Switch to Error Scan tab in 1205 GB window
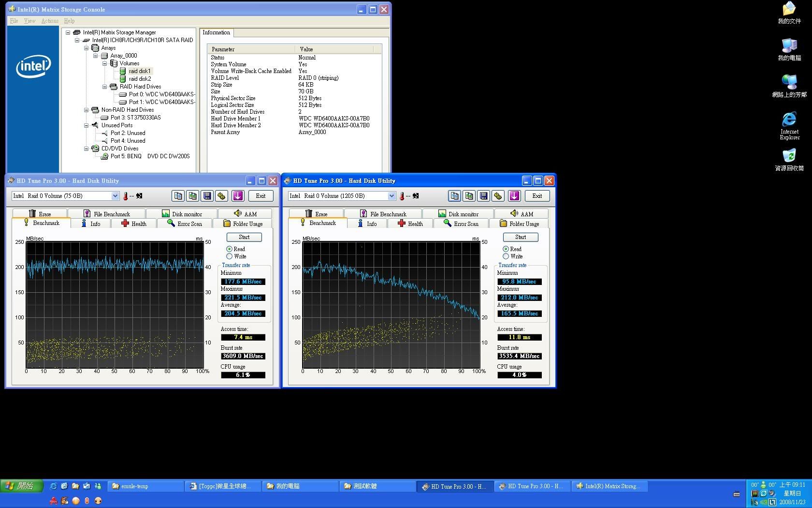The height and width of the screenshot is (508, 812). [x=461, y=224]
